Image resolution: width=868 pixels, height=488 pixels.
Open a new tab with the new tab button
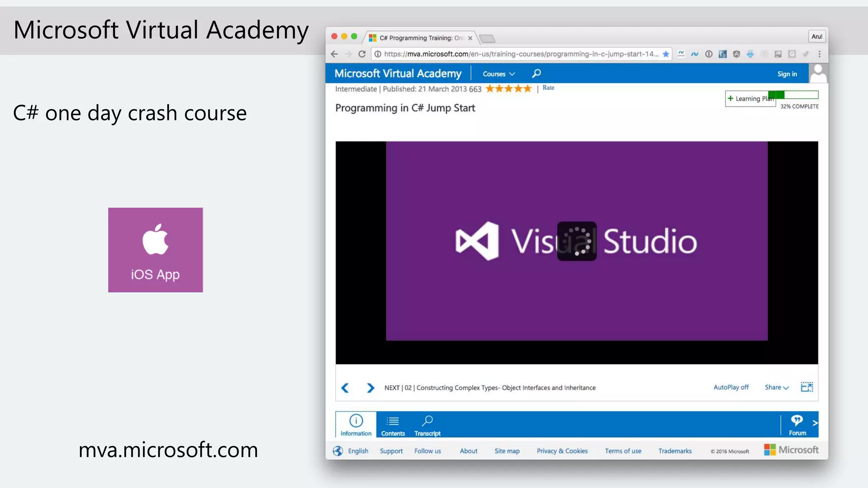point(487,39)
